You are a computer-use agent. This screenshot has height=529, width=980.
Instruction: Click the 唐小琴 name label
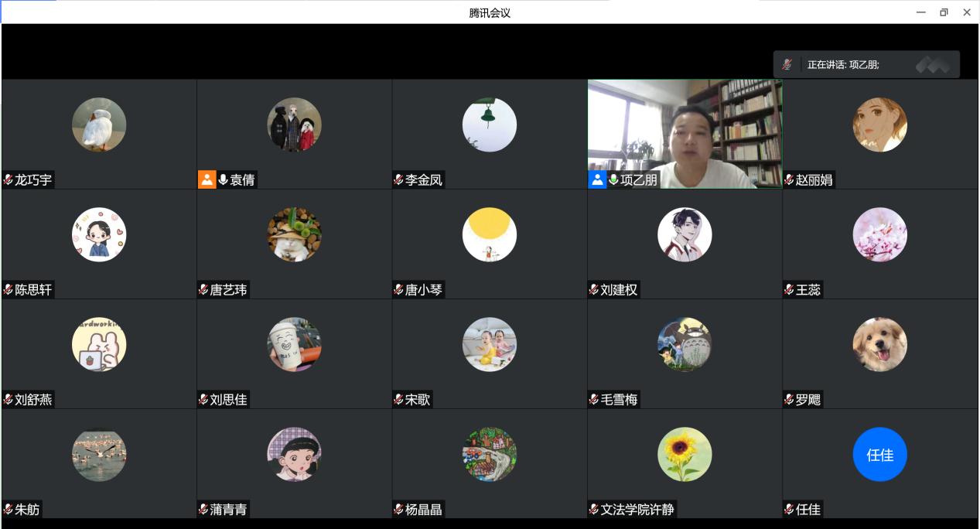(x=424, y=290)
